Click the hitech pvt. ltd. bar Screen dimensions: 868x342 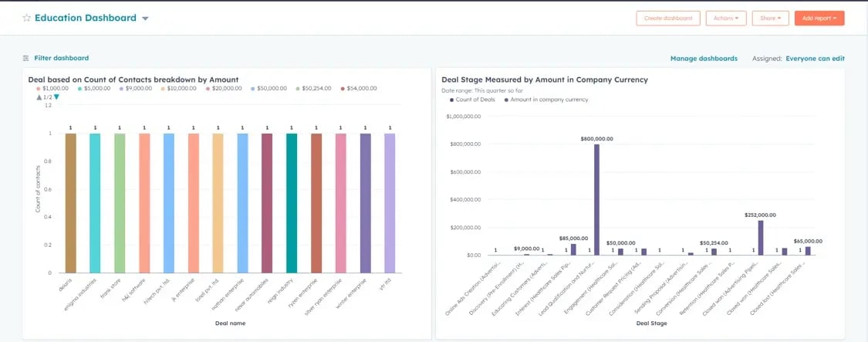169,203
